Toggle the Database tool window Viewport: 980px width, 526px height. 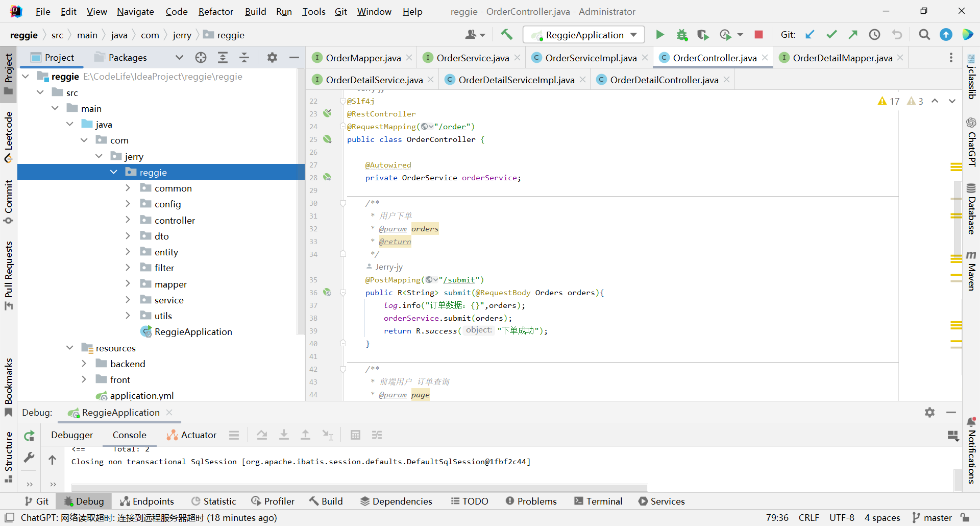point(971,209)
